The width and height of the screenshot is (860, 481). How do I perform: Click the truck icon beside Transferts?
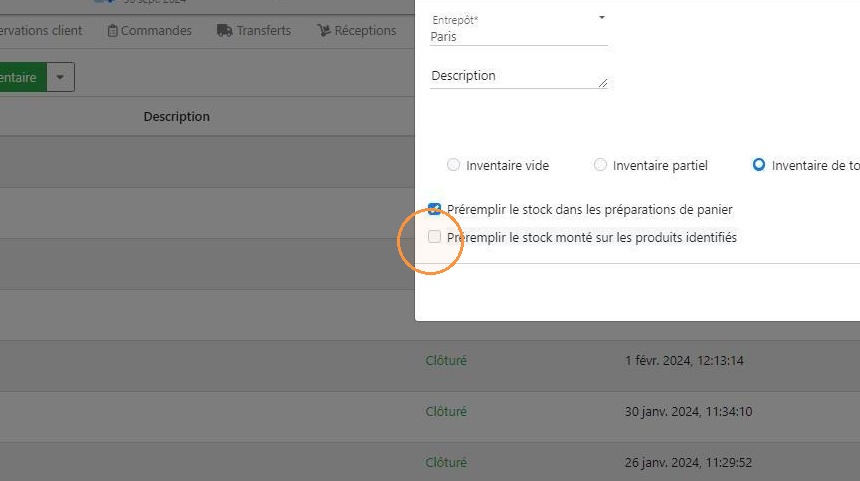(224, 30)
